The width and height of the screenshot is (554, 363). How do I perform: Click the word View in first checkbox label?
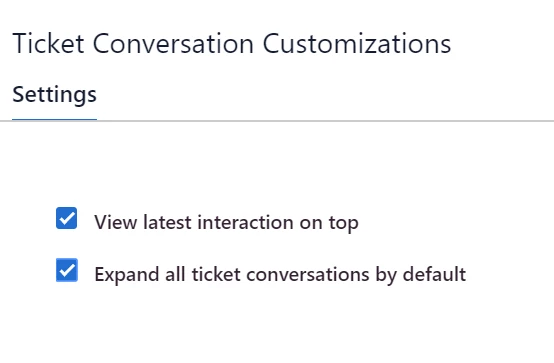116,223
